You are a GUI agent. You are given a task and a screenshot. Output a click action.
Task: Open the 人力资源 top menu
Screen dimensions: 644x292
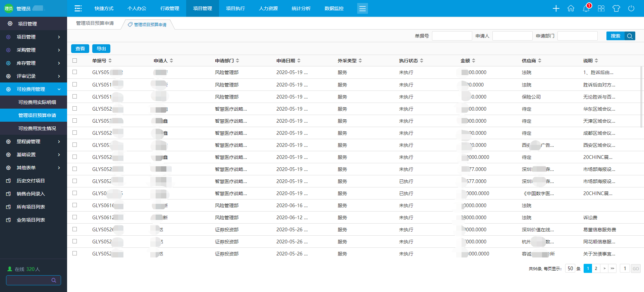[x=268, y=8]
